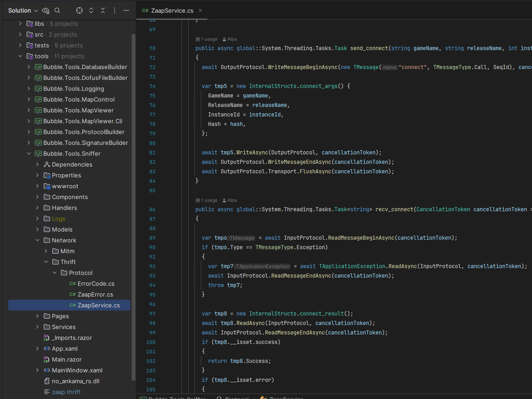The image size is (532, 399).
Task: Open search in Solution explorer
Action: coord(57,10)
